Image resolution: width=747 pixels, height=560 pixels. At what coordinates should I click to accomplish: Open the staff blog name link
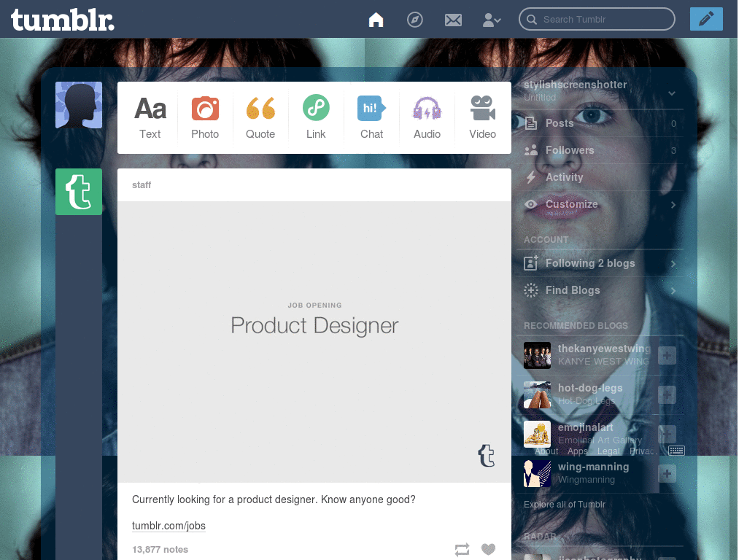click(x=142, y=184)
